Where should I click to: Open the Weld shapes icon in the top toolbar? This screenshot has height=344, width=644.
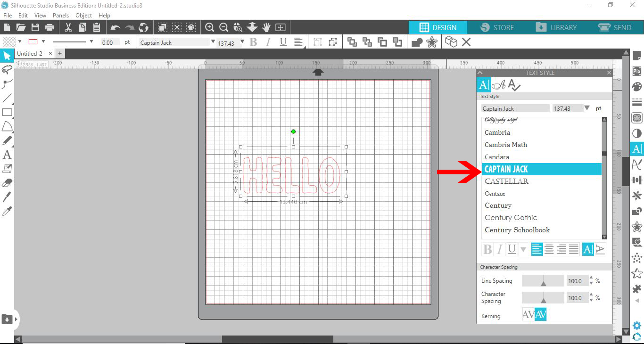pyautogui.click(x=417, y=42)
